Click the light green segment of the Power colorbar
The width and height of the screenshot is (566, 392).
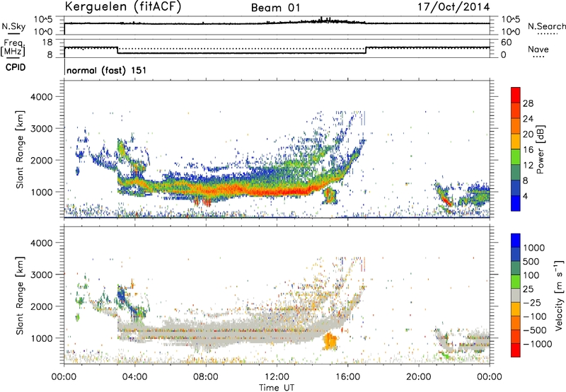[x=516, y=156]
